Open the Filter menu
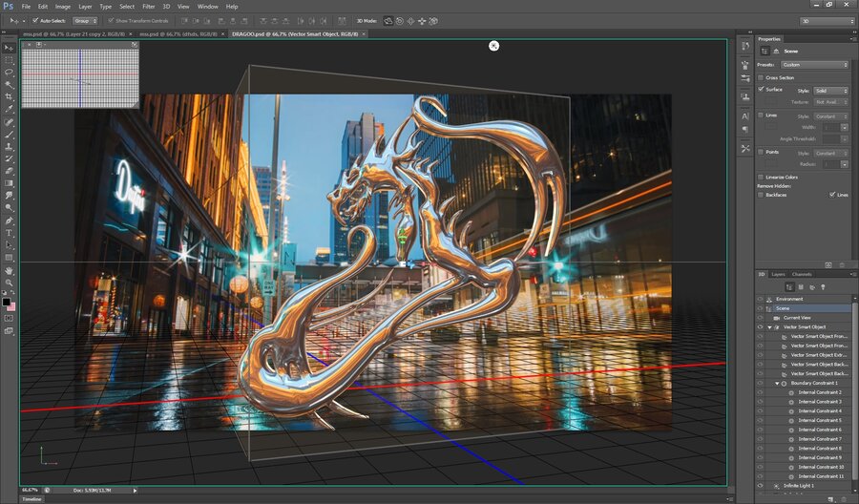 click(149, 7)
